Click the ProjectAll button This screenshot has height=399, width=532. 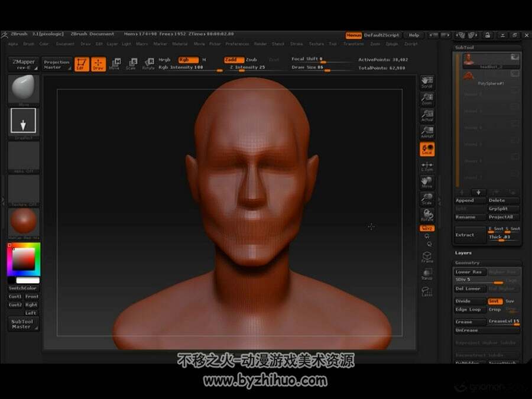click(x=504, y=217)
